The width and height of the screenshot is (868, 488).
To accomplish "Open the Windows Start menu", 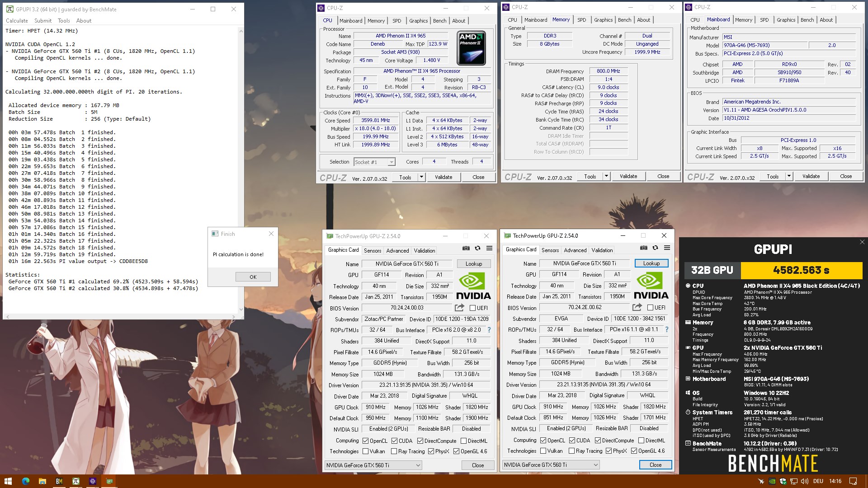I will tap(8, 481).
